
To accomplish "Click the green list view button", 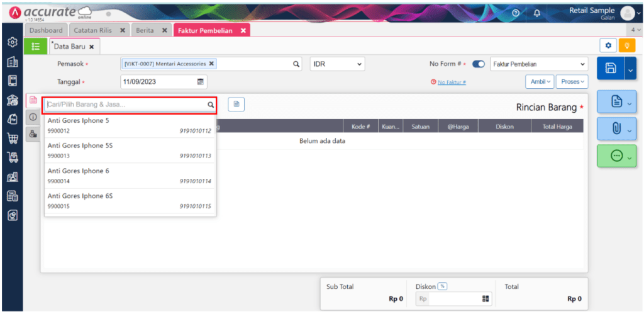I will pos(35,46).
